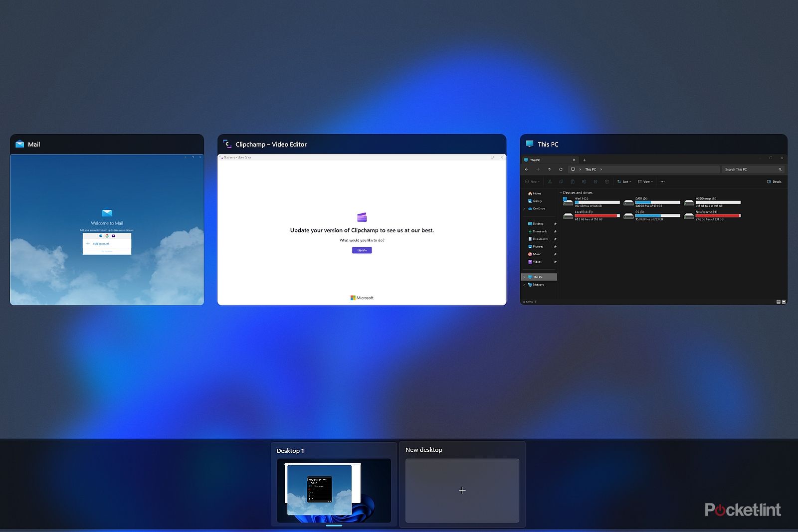The height and width of the screenshot is (532, 798).
Task: Open the Home folder in the sidebar
Action: pyautogui.click(x=537, y=193)
